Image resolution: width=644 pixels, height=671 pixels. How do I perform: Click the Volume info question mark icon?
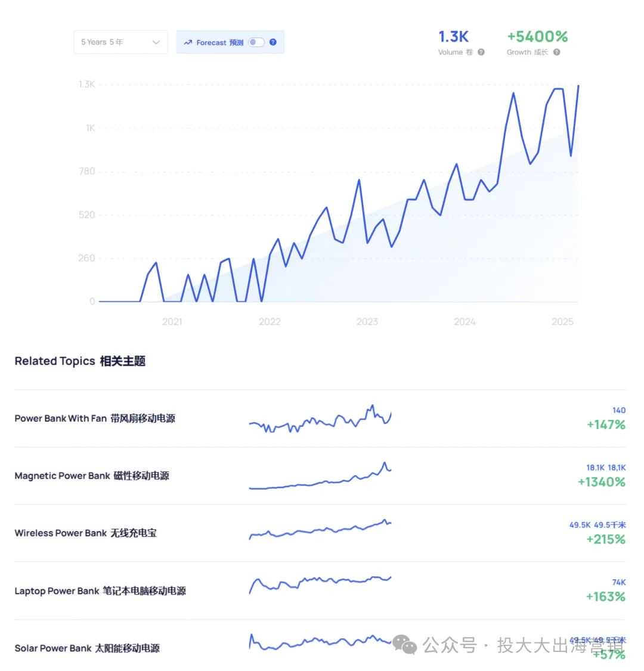coord(481,52)
